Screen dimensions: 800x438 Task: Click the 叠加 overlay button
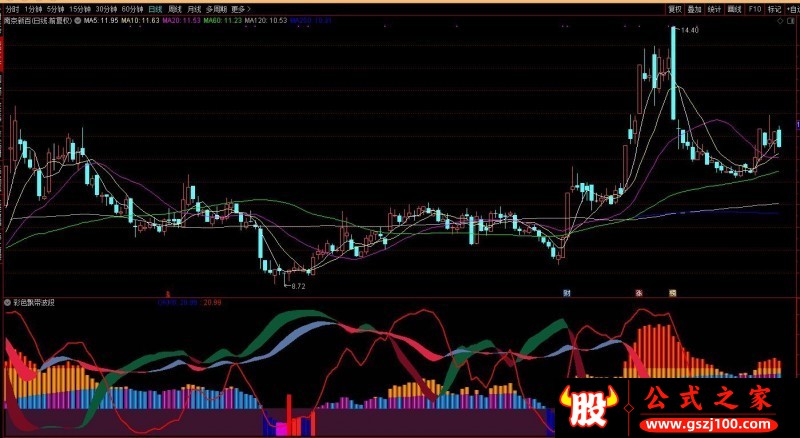click(x=694, y=9)
